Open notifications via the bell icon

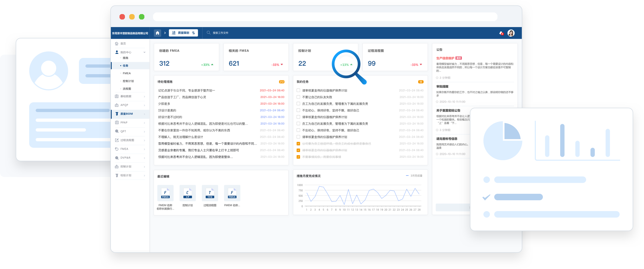501,33
